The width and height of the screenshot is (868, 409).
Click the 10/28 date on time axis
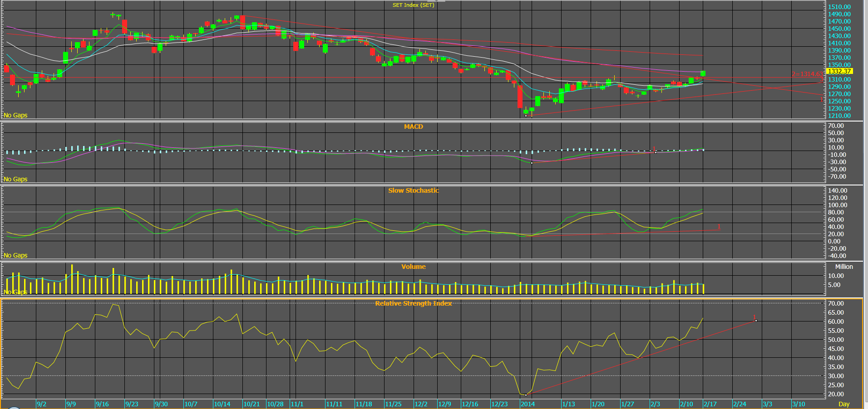[x=275, y=404]
